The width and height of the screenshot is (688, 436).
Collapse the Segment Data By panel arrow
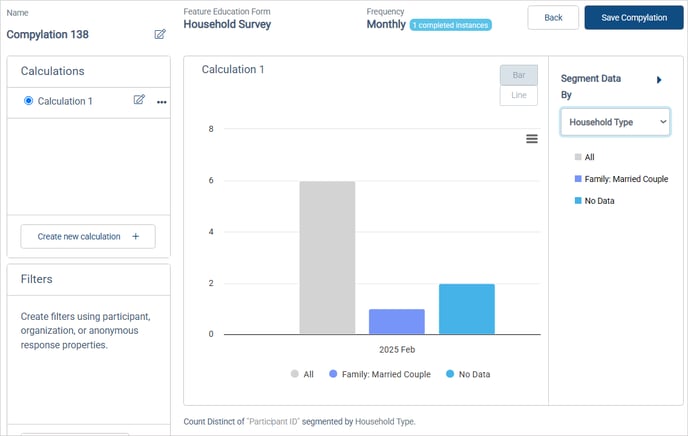(659, 80)
